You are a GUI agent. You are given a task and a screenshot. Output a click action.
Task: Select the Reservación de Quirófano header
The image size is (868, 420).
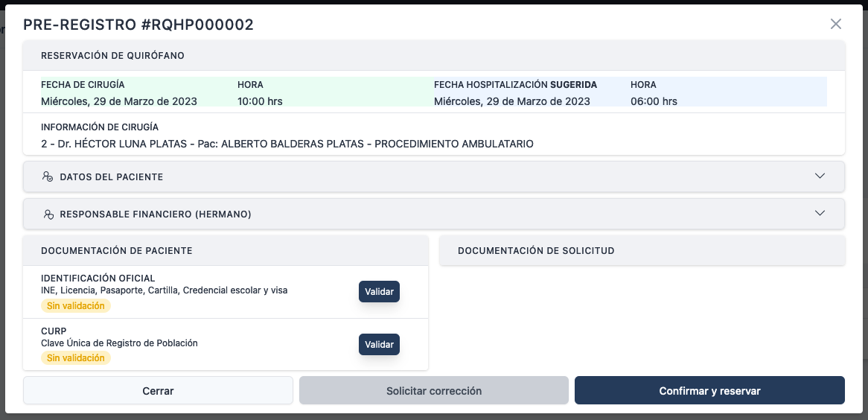click(113, 56)
